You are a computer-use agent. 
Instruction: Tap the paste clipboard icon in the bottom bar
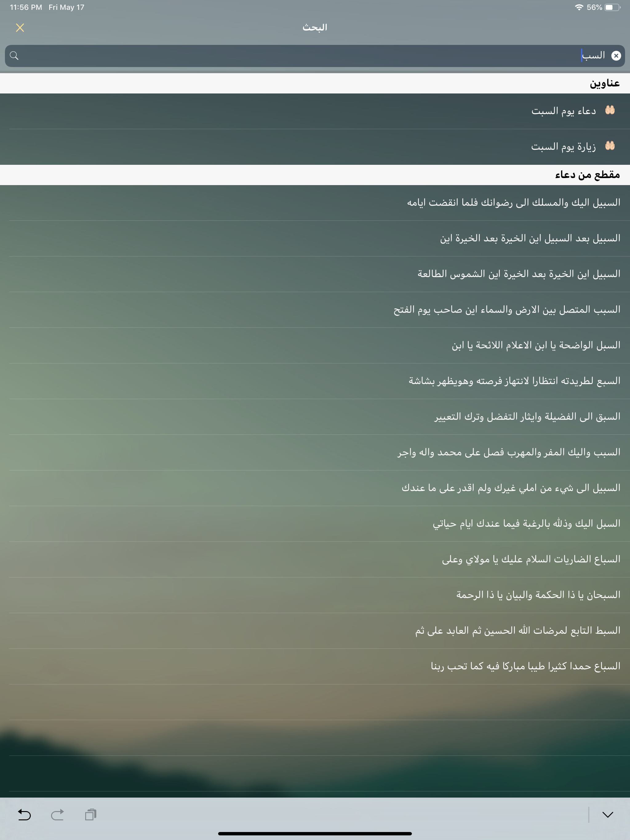pyautogui.click(x=91, y=814)
